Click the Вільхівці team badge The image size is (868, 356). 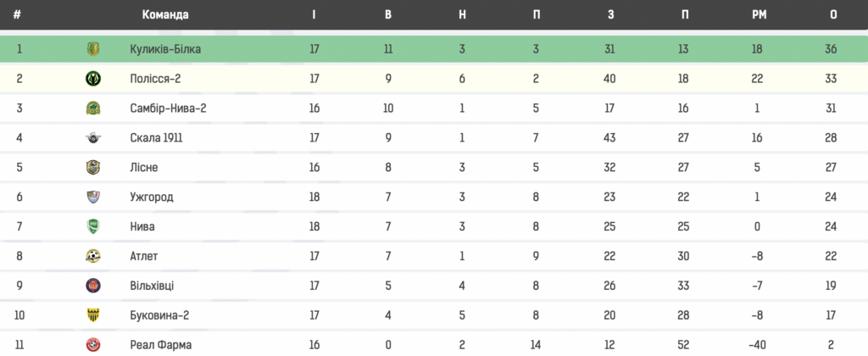pos(93,286)
